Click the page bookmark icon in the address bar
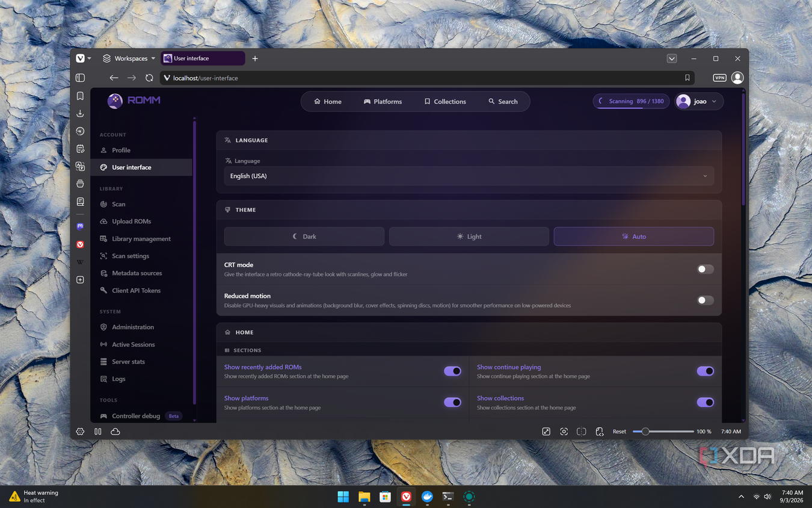The height and width of the screenshot is (508, 812). 687,78
